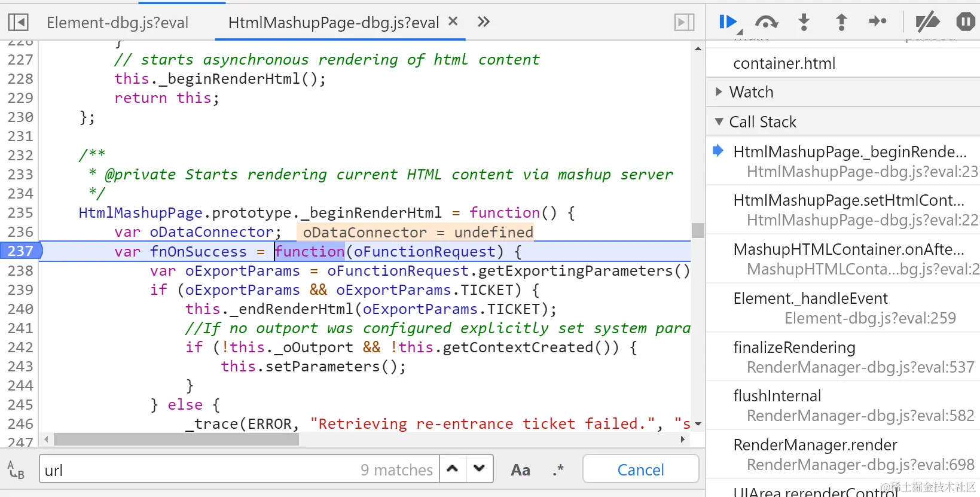The width and height of the screenshot is (980, 497).
Task: Step out of current function
Action: point(841,22)
